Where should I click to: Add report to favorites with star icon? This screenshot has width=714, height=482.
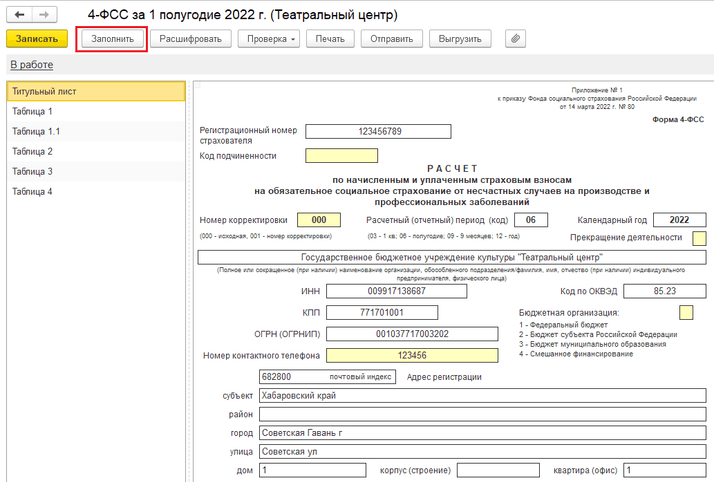(72, 16)
